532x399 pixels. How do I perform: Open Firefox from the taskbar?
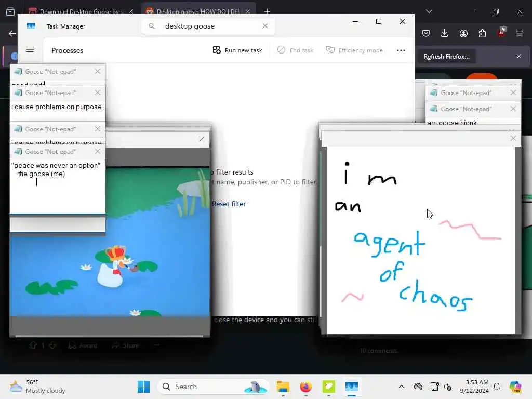pyautogui.click(x=305, y=387)
